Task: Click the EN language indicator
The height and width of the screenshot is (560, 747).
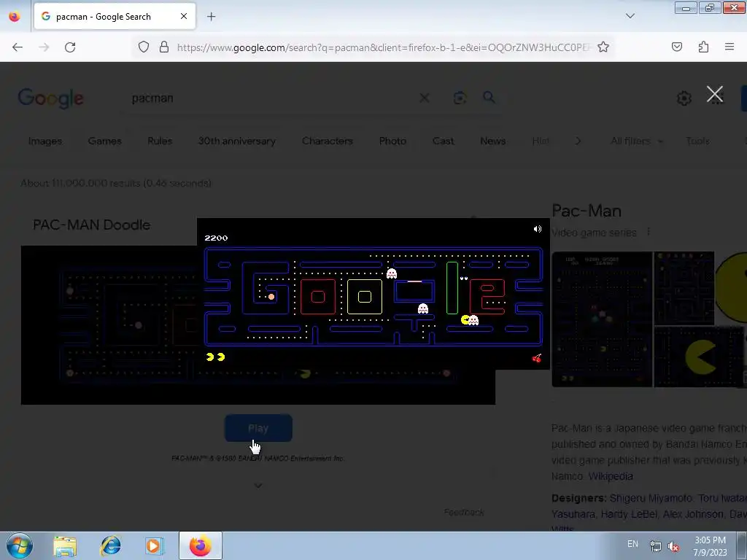Action: (632, 544)
